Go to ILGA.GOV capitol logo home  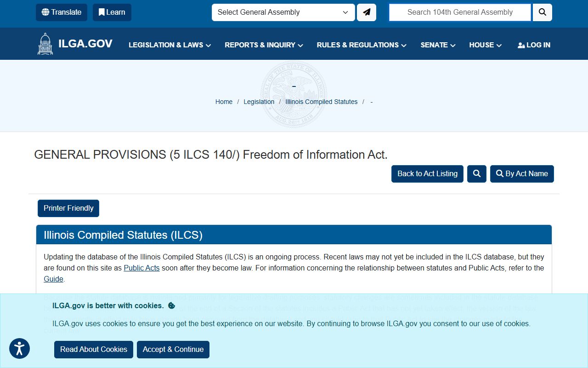pyautogui.click(x=75, y=44)
